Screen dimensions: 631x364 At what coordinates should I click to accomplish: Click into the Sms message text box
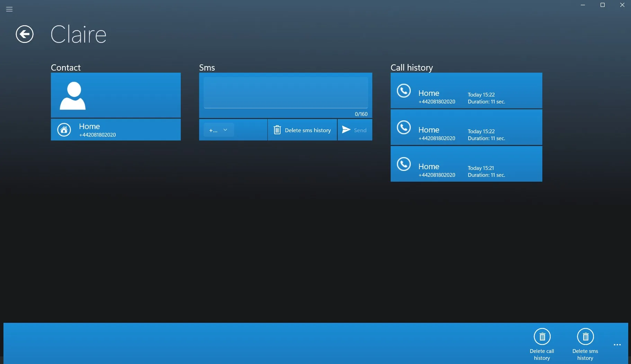click(x=286, y=93)
